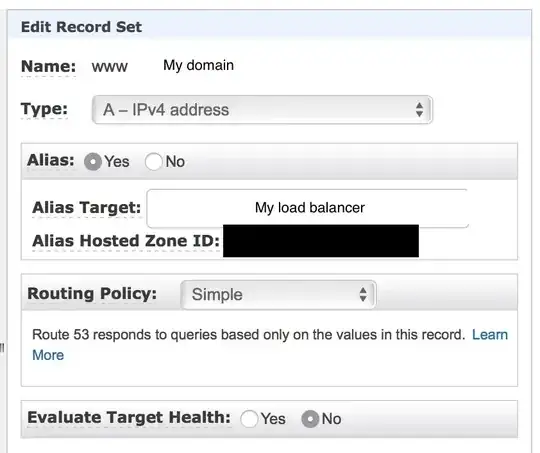Screen dimensions: 540x453
Task: Select Yes for Alias
Action: (x=93, y=162)
